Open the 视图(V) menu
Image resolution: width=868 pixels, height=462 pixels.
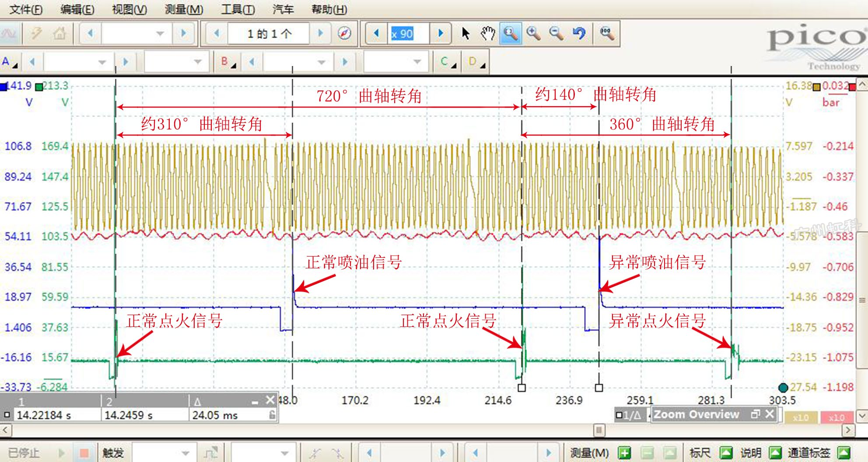click(x=129, y=9)
